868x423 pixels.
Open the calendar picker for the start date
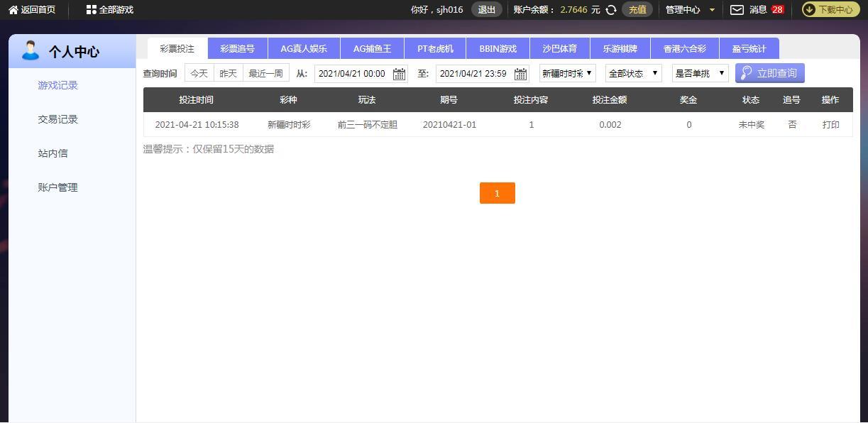(399, 74)
